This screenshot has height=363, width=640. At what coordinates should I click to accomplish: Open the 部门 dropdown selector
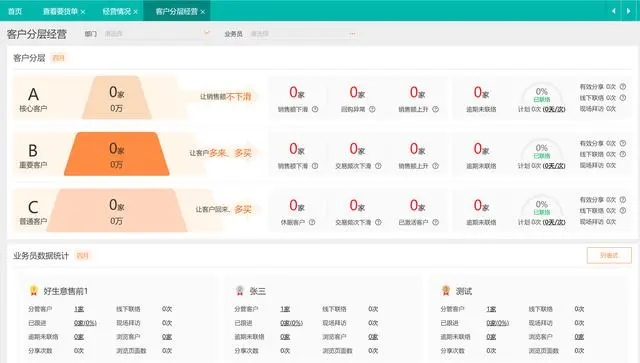[157, 33]
